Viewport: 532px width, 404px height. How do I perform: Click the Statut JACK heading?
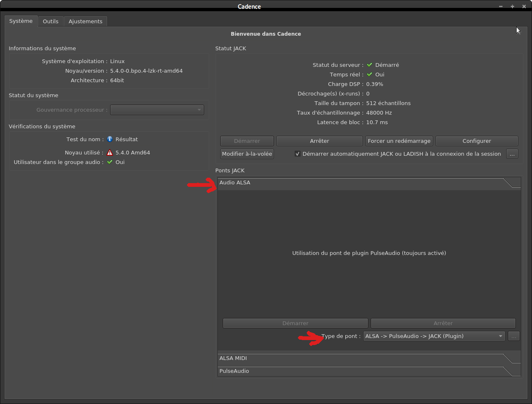click(x=231, y=49)
